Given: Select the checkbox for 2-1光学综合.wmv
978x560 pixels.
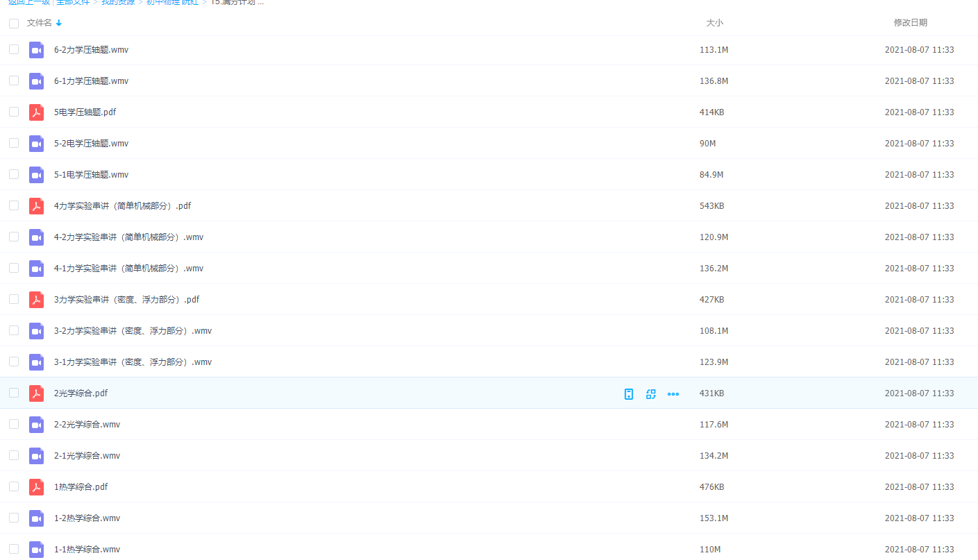Looking at the screenshot, I should tap(14, 455).
